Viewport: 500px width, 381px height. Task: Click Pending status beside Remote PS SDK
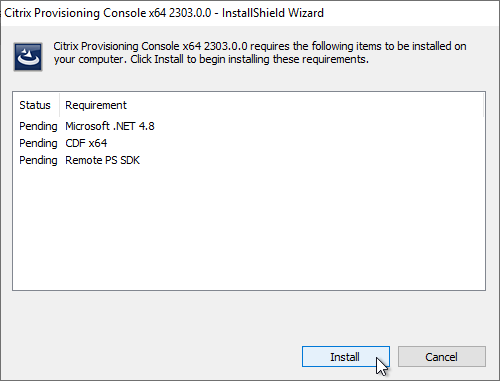38,160
